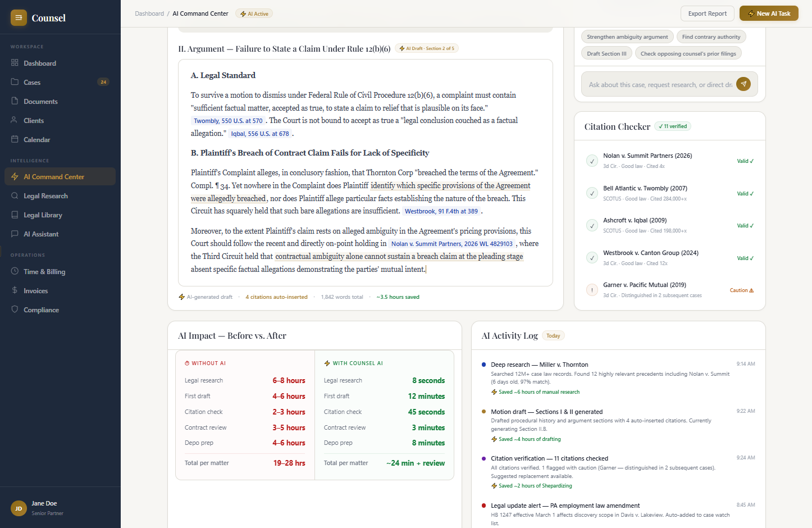Click the Invoices dollar icon

[15, 290]
